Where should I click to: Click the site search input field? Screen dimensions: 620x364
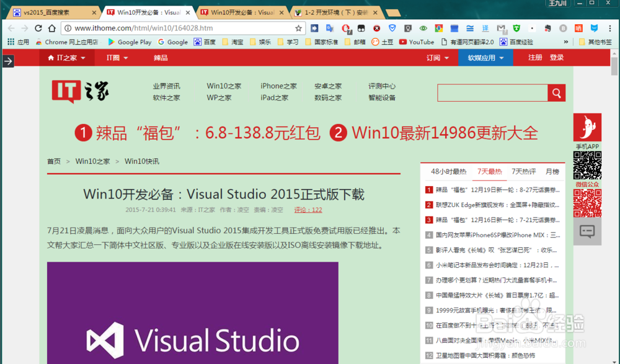tap(492, 93)
